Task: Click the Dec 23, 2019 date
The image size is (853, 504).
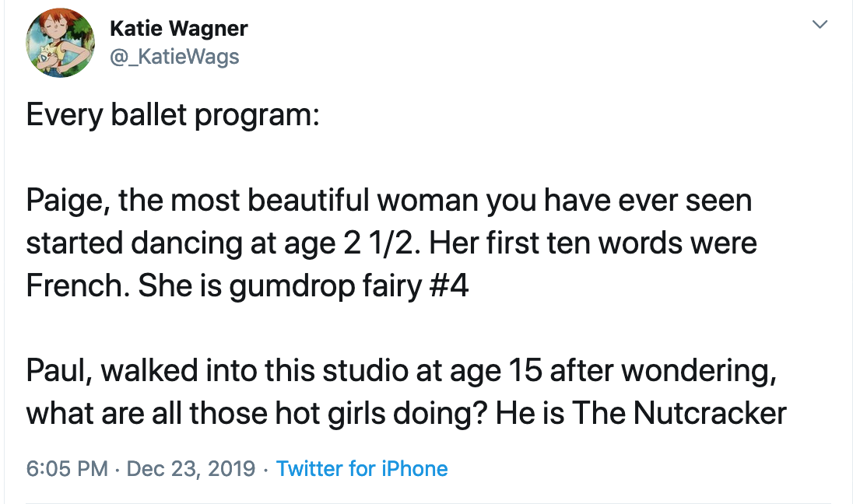Action: tap(191, 469)
